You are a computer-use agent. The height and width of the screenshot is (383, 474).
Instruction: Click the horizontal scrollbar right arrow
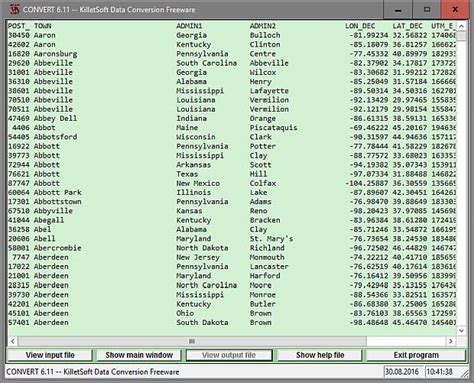click(451, 341)
